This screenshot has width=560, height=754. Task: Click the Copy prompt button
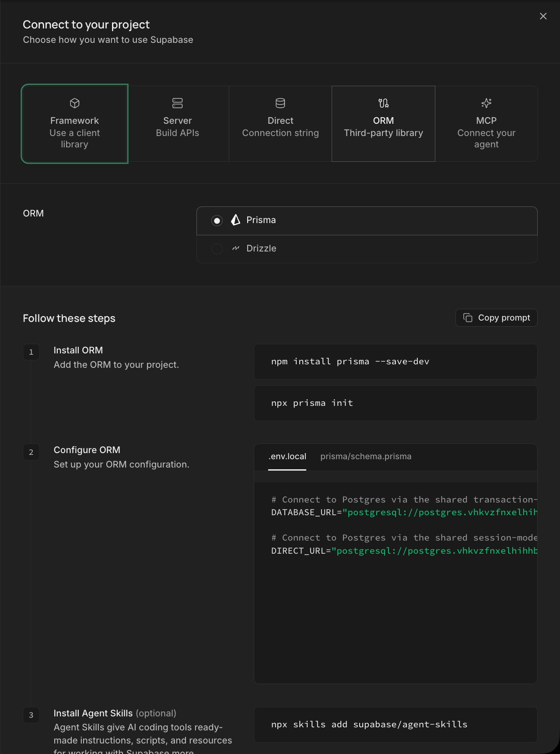click(497, 318)
